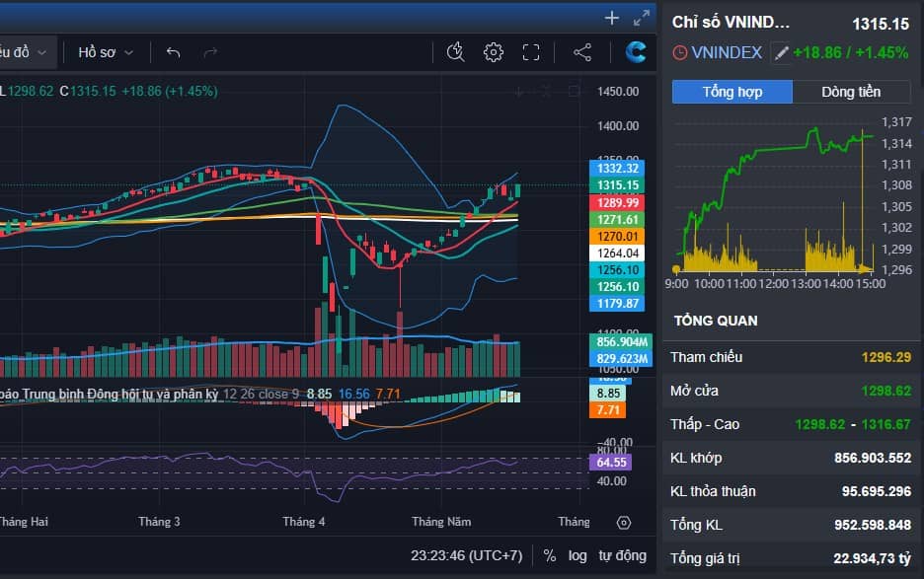
Task: Open timeline settings hexagon icon
Action: pyautogui.click(x=624, y=523)
